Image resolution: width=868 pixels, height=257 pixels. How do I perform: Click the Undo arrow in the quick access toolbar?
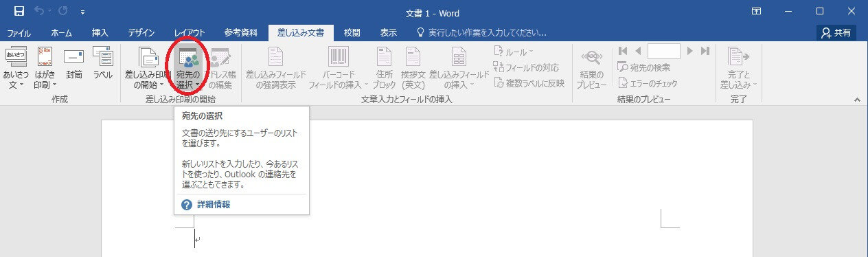coord(40,11)
